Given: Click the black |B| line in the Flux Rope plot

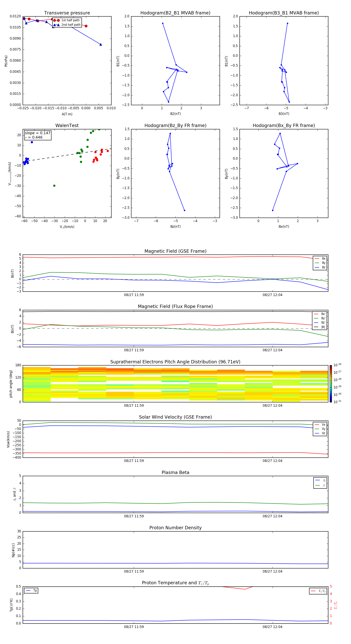Looking at the screenshot, I should [175, 311].
